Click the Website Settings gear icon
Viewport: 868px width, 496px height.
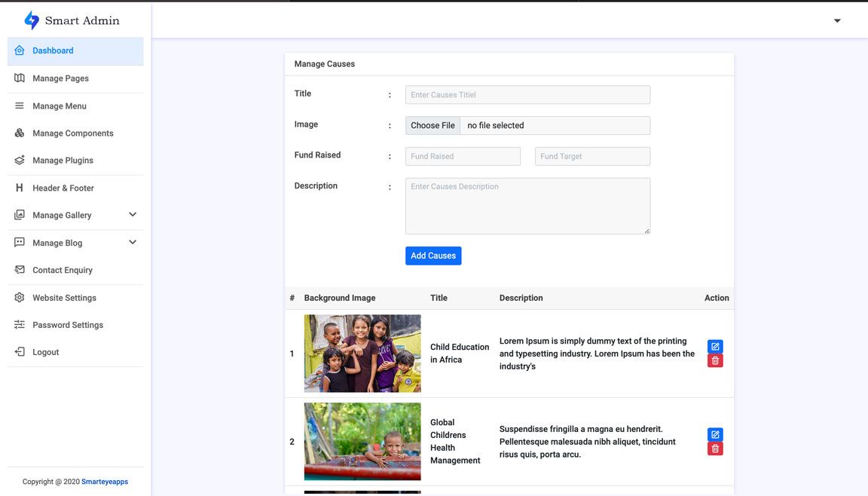[x=20, y=297]
